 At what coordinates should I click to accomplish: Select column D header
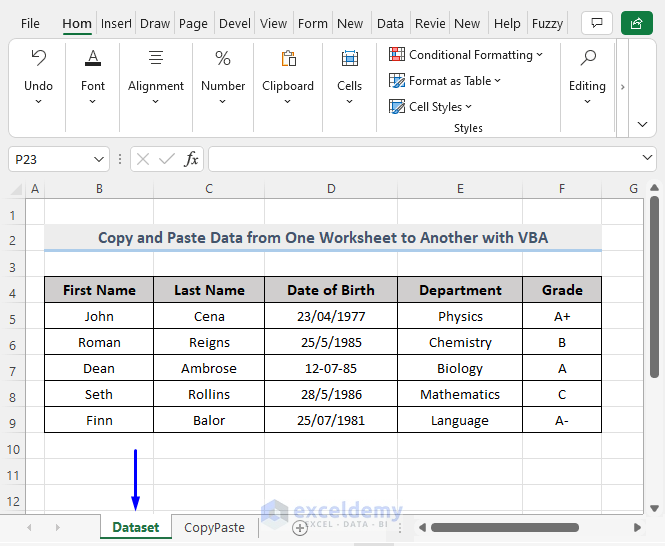pos(331,189)
